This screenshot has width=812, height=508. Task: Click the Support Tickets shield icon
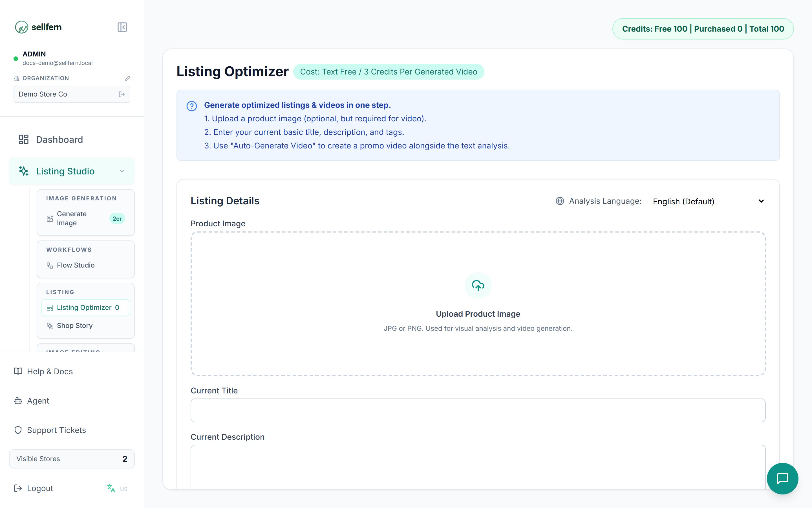click(18, 430)
